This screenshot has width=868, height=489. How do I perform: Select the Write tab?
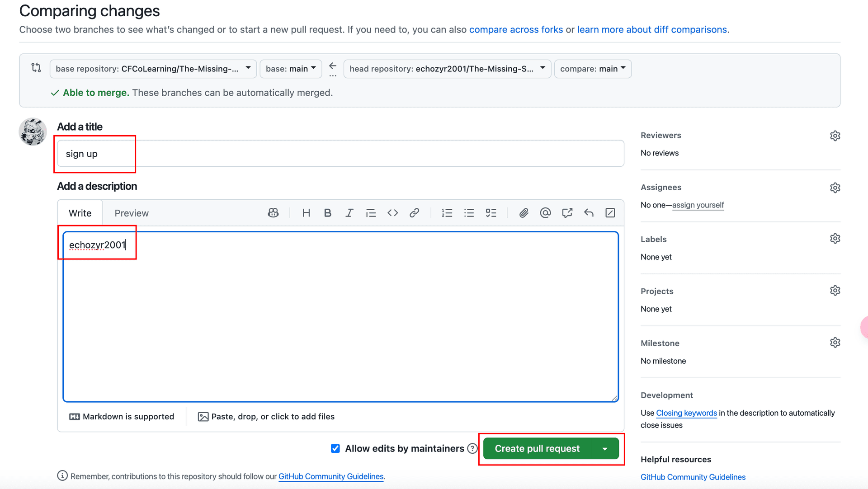click(x=80, y=213)
